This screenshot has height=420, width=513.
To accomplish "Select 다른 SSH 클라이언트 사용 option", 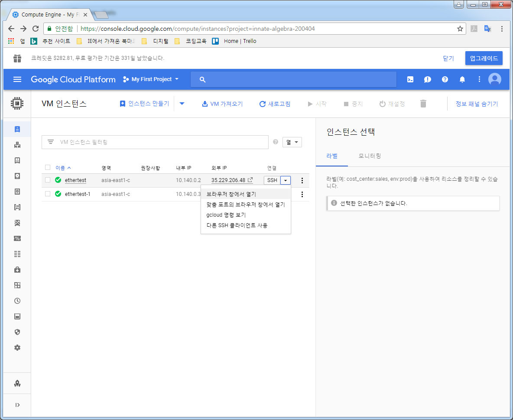I will 246,225.
